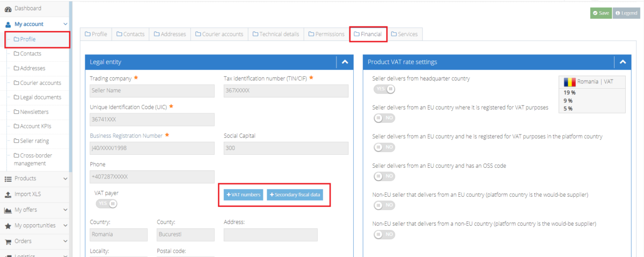
Task: Click the Romania flag icon in VAT box
Action: tap(569, 82)
